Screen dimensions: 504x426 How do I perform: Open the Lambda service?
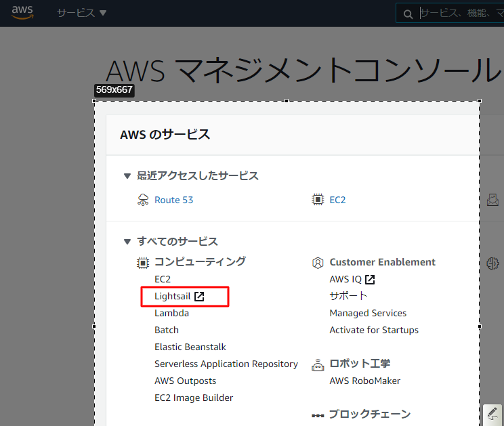coord(171,314)
